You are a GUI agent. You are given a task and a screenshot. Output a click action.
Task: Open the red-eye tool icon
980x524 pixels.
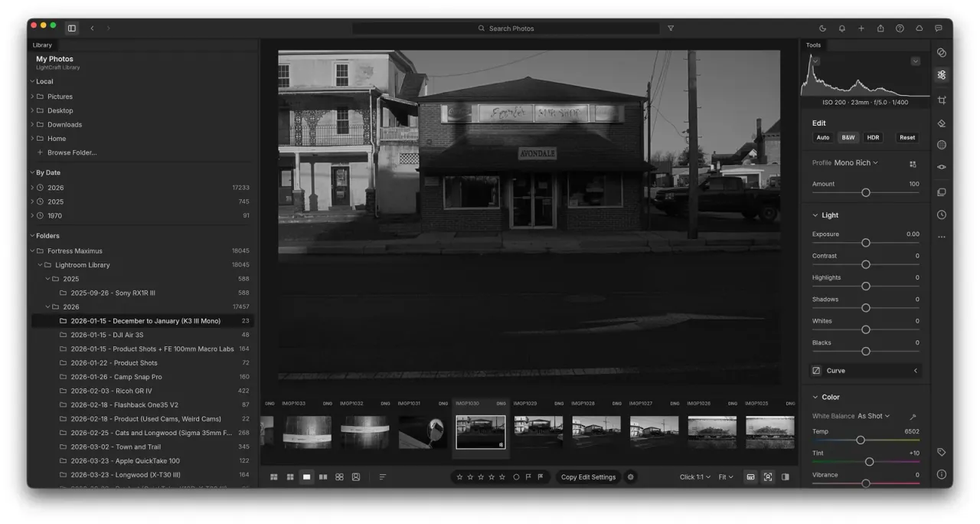click(x=942, y=167)
